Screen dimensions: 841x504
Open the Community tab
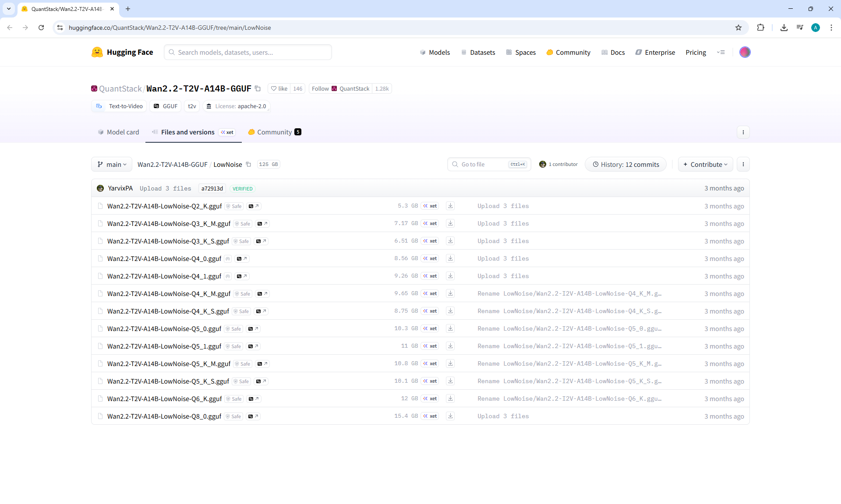pos(274,132)
